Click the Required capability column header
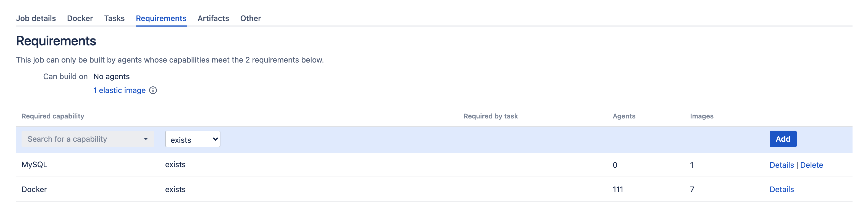The width and height of the screenshot is (868, 212). [53, 116]
